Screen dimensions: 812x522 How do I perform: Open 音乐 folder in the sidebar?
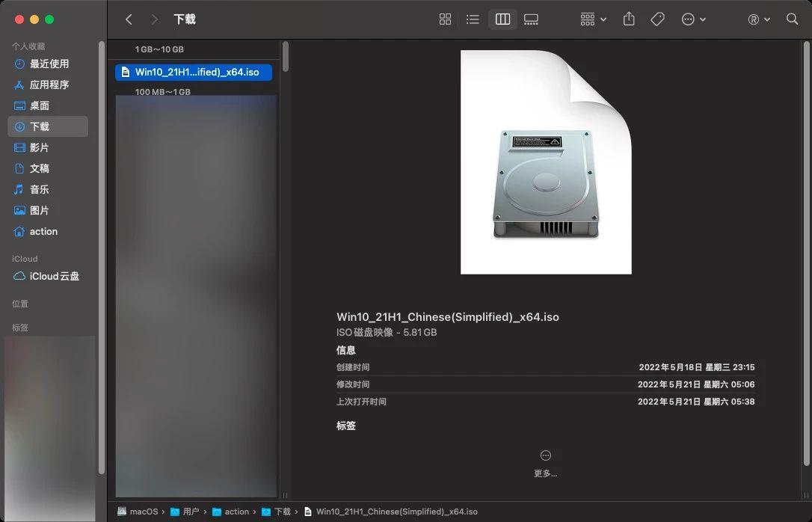click(48, 189)
